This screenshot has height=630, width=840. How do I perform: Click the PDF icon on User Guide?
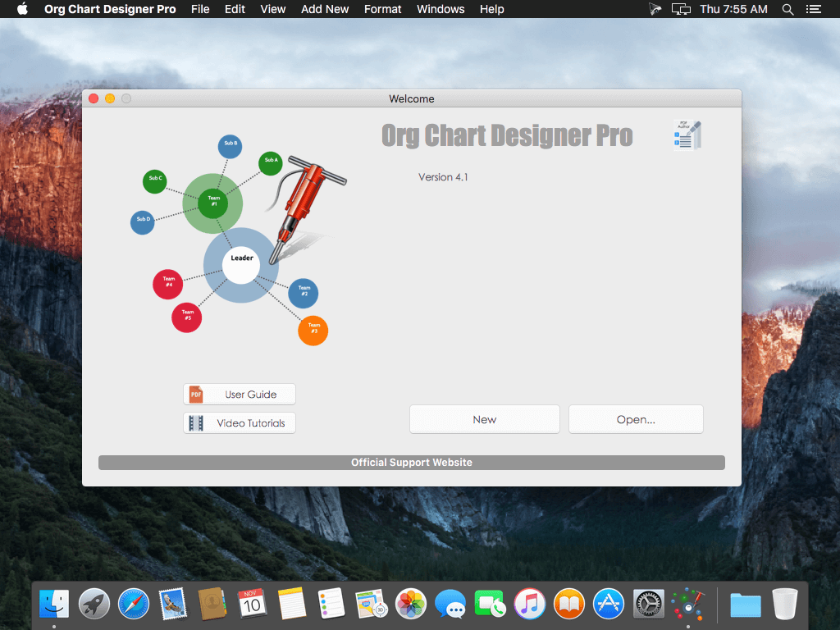click(196, 395)
